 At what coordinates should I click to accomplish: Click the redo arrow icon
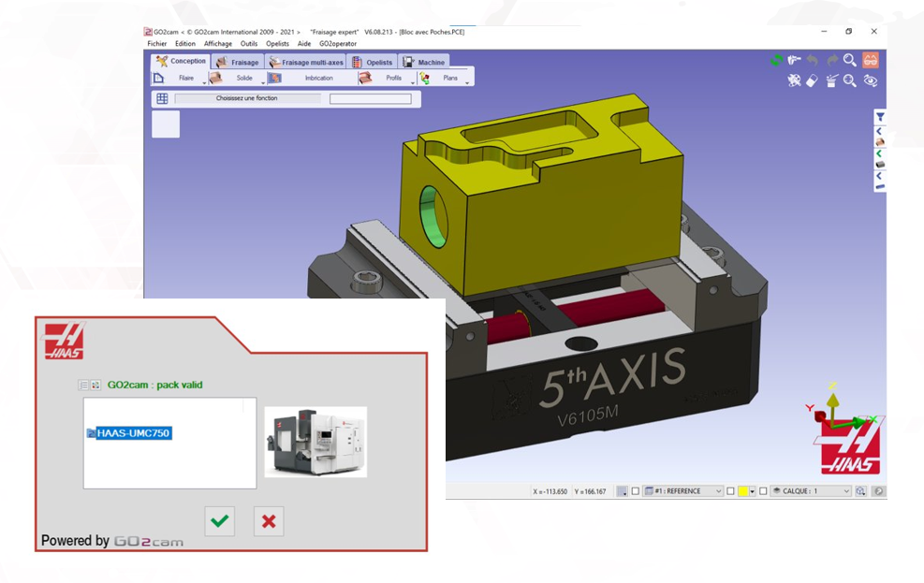831,60
